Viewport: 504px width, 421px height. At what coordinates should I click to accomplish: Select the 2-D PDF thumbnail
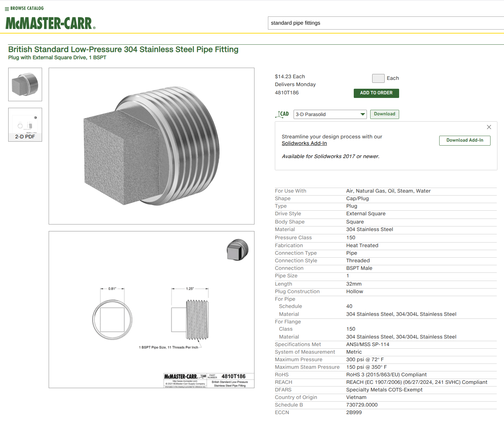point(25,125)
